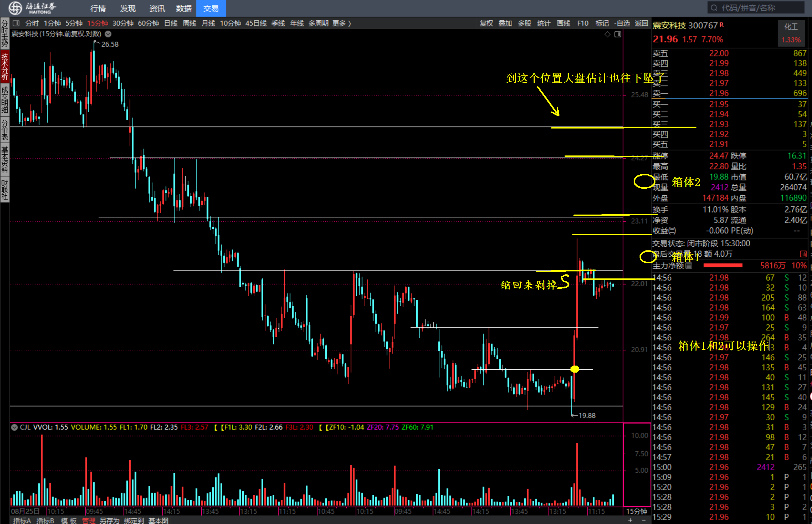Toggle the left panel layout icon
Screen dimensions: 812x524
pyautogui.click(x=16, y=23)
